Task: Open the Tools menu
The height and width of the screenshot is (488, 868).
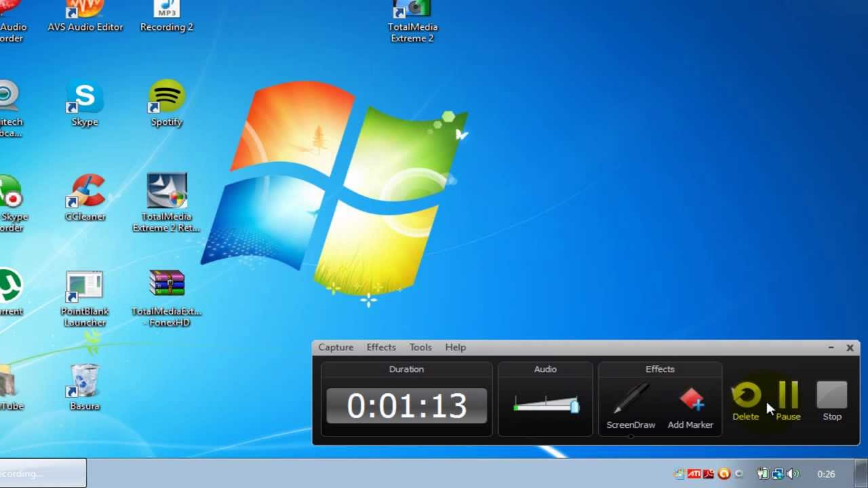Action: (x=420, y=347)
